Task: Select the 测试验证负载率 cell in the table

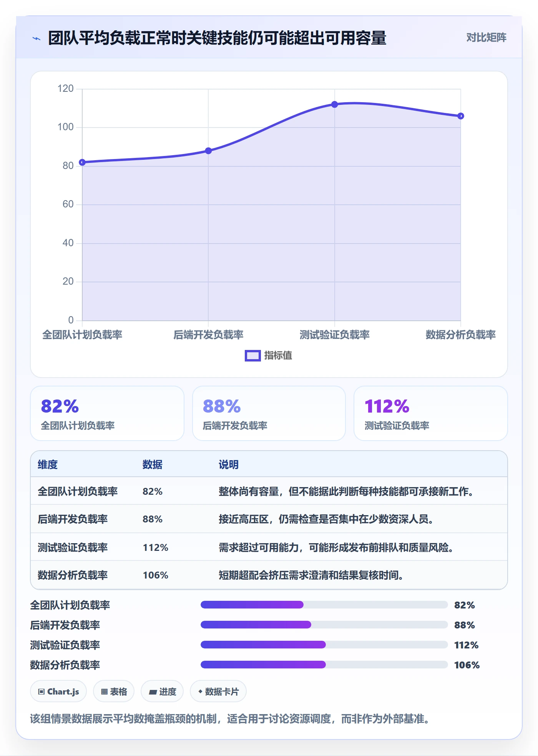Action: 73,547
